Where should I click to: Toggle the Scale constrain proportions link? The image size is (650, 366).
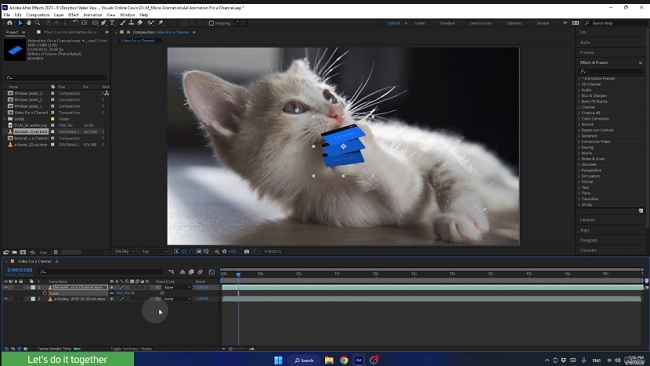112,293
